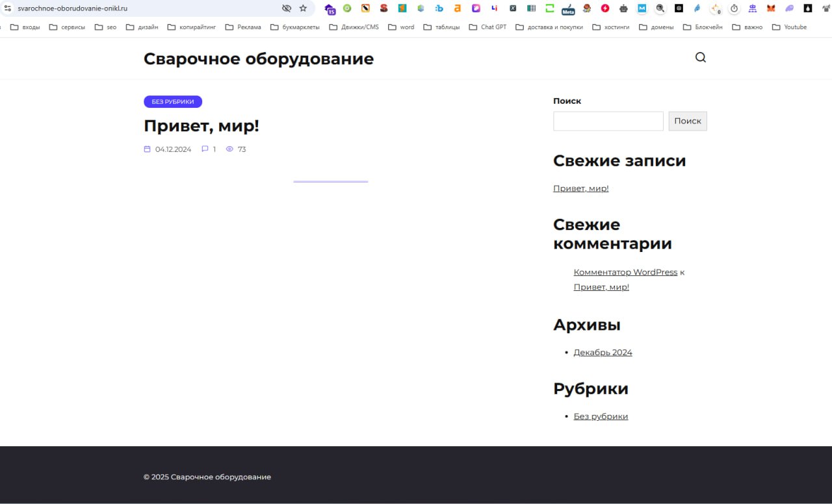Click the blue M extension icon
This screenshot has width=832, height=504.
642,8
